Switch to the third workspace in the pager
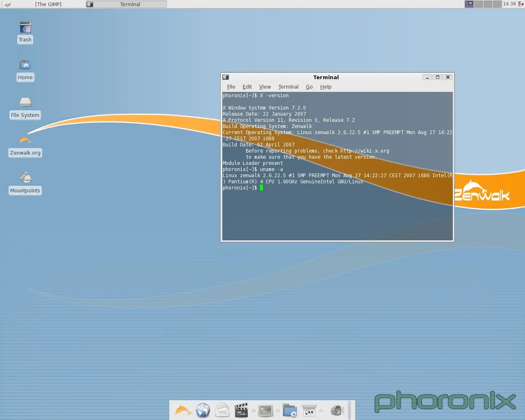 488,4
